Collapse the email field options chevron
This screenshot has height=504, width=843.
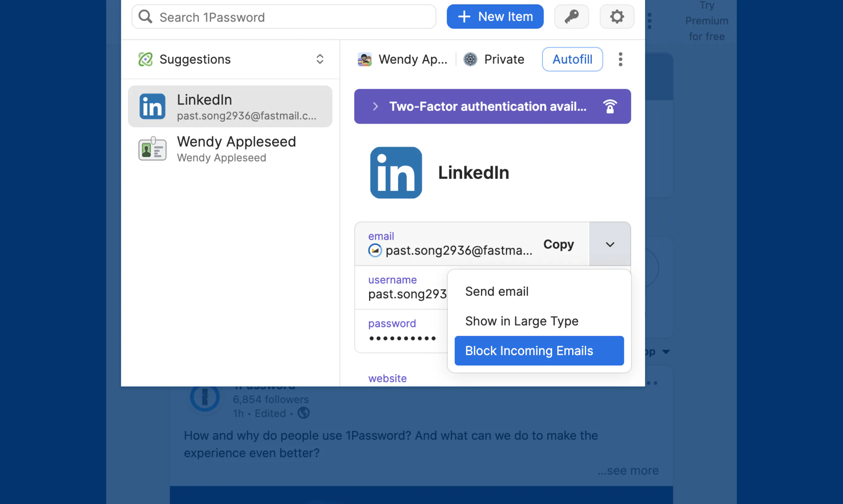tap(610, 244)
